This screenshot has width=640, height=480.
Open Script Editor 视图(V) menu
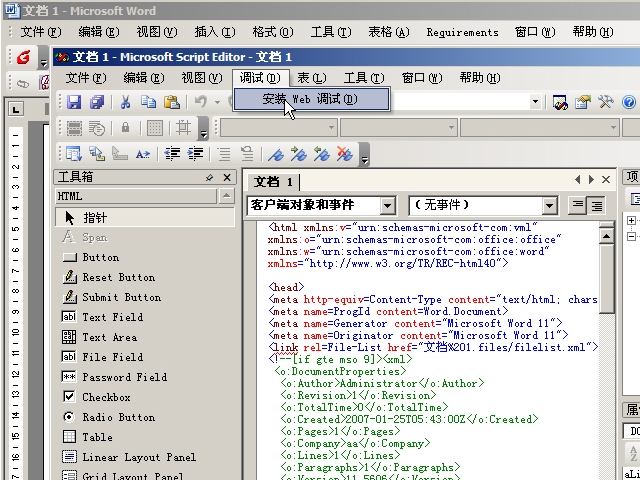point(202,78)
